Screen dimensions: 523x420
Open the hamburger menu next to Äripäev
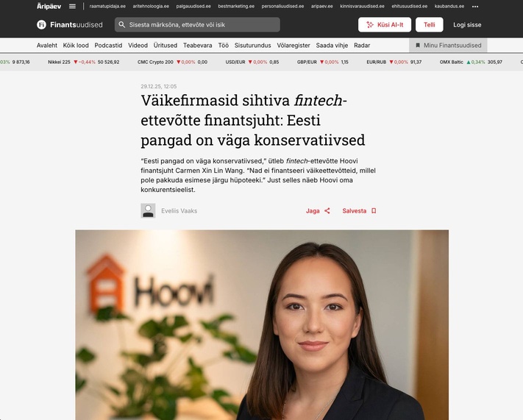[72, 7]
